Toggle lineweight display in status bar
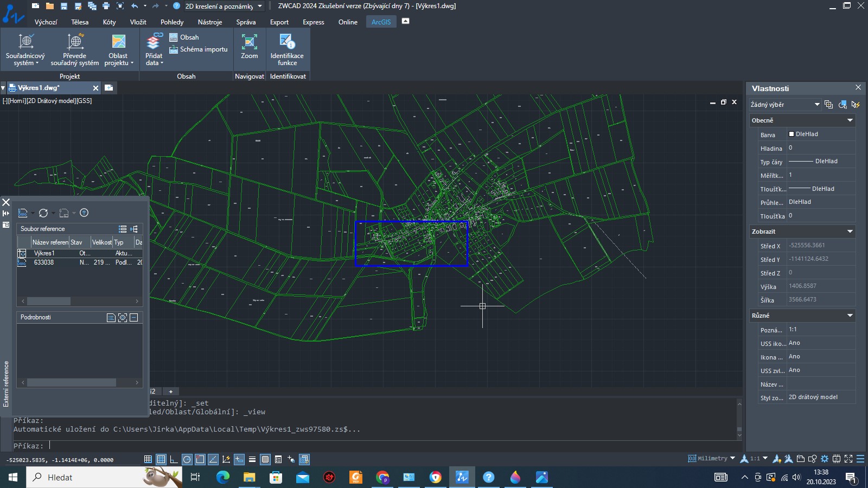This screenshot has width=868, height=488. (x=252, y=459)
